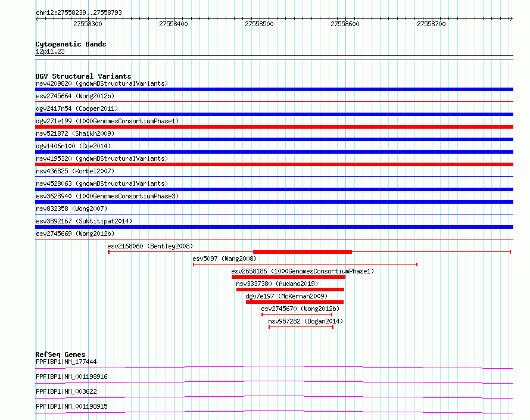Open variant esv2658186 (1000GenomesConsortiumPhase1) label

tap(303, 271)
